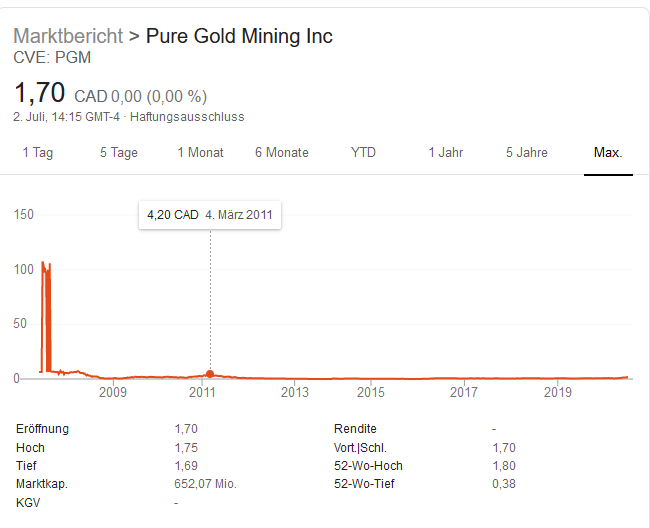View the 1 Jahr chart range
The height and width of the screenshot is (528, 650).
(445, 153)
